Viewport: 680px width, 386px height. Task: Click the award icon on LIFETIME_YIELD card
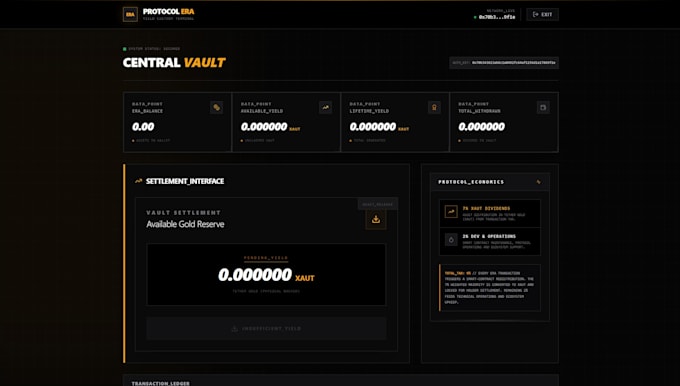(x=434, y=108)
